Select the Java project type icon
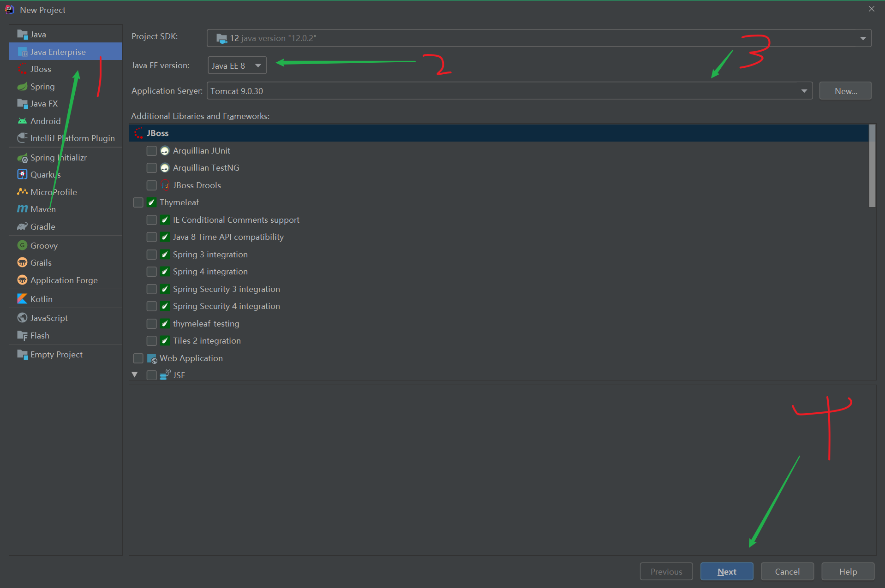 tap(22, 35)
